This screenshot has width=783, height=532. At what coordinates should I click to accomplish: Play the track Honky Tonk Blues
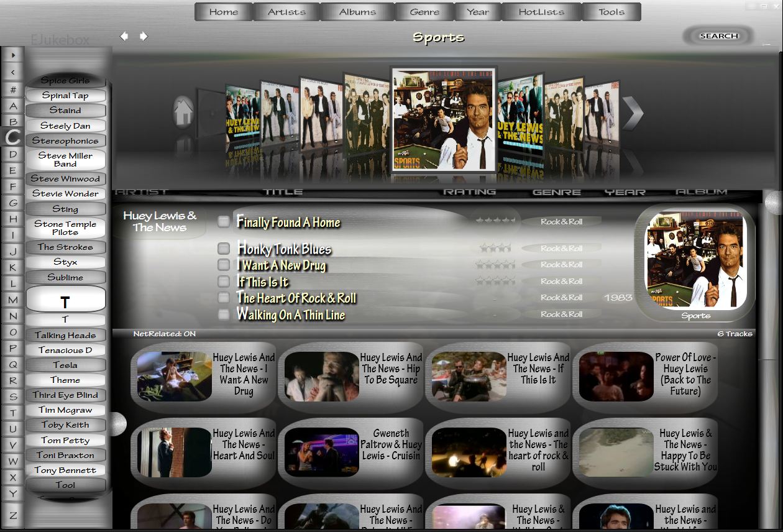click(285, 249)
